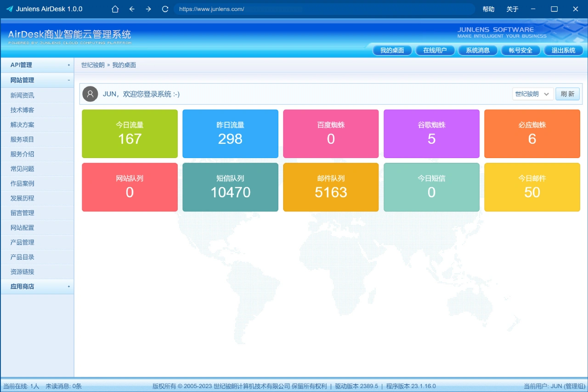Screen dimensions: 588x392
Task: Click the 百度蜘蛛 pink tile
Action: pos(331,134)
